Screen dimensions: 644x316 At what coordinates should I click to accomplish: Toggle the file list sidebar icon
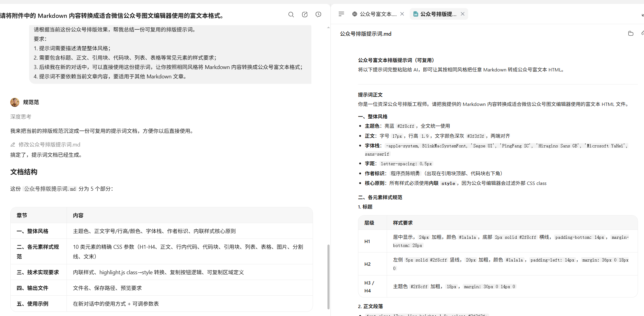click(x=341, y=14)
